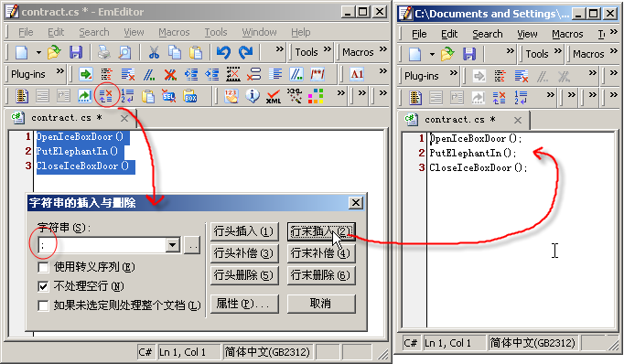Click the New file icon in left window
The image size is (624, 364).
point(22,52)
